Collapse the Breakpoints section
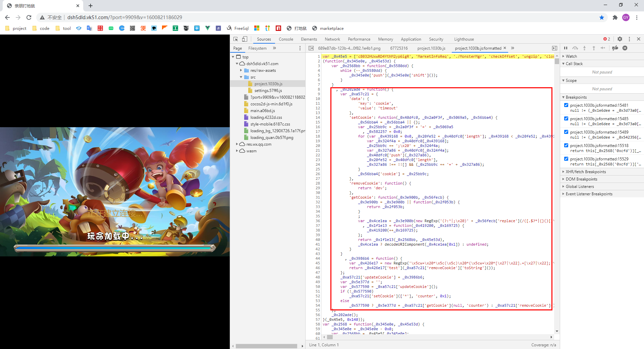This screenshot has width=644, height=349. pyautogui.click(x=602, y=97)
